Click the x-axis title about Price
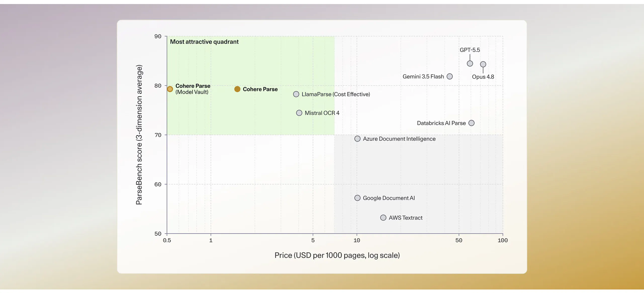 coord(337,255)
